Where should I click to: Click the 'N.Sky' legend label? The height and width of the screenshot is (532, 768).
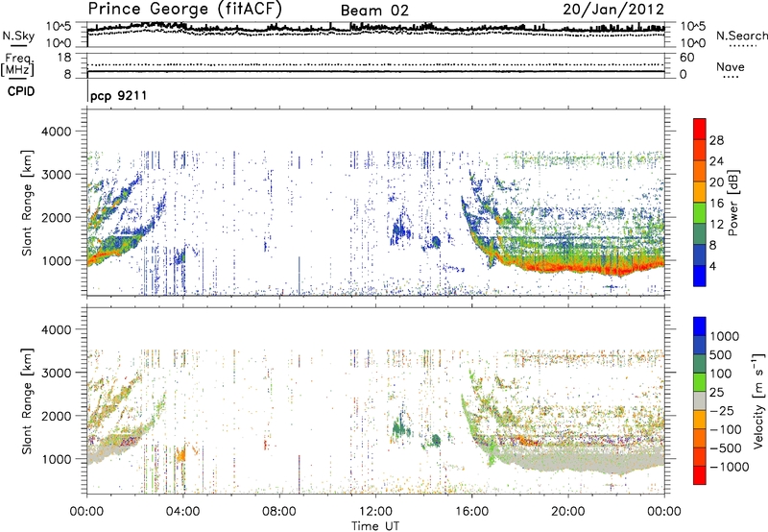click(18, 36)
